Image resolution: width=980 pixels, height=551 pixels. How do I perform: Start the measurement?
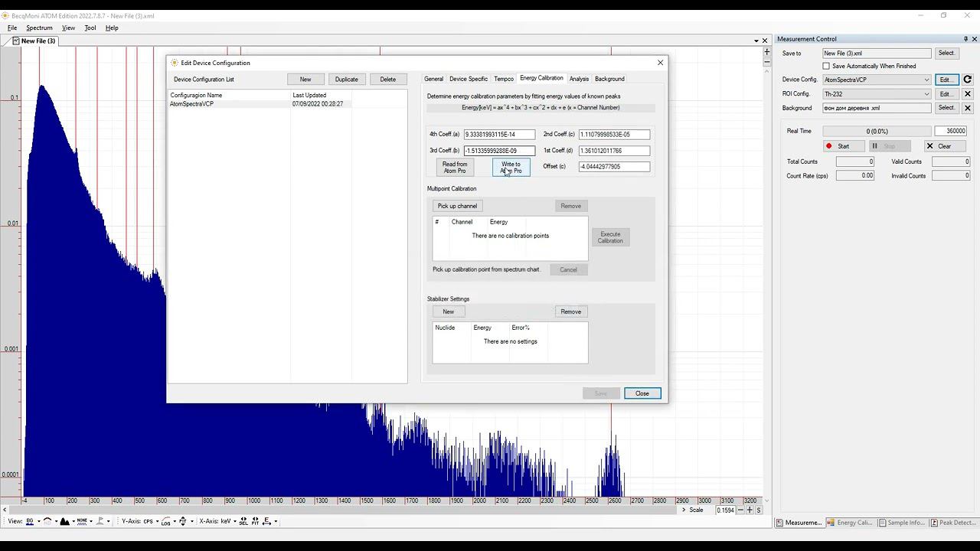click(x=842, y=146)
